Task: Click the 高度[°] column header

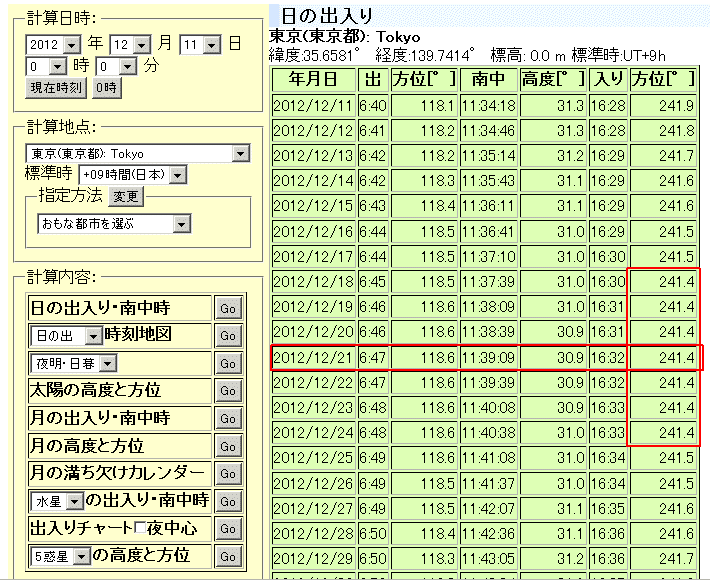Action: [553, 79]
